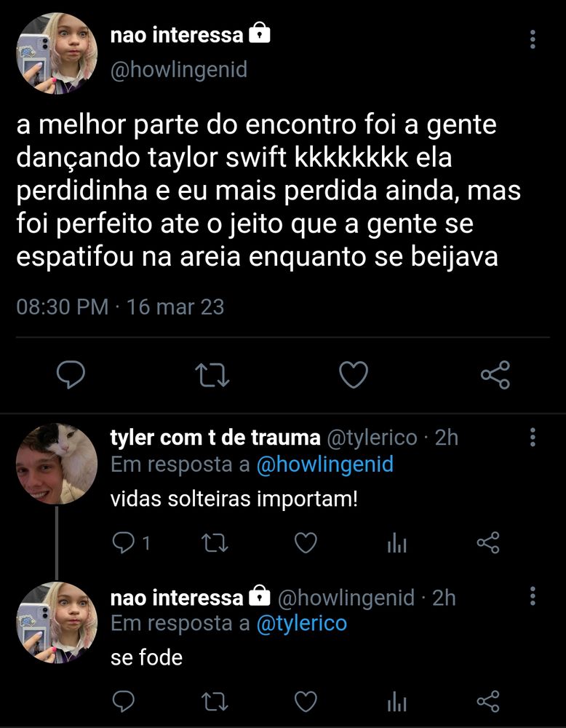Share the main tweet by @howlingenid
This screenshot has height=728, width=566.
point(495,375)
